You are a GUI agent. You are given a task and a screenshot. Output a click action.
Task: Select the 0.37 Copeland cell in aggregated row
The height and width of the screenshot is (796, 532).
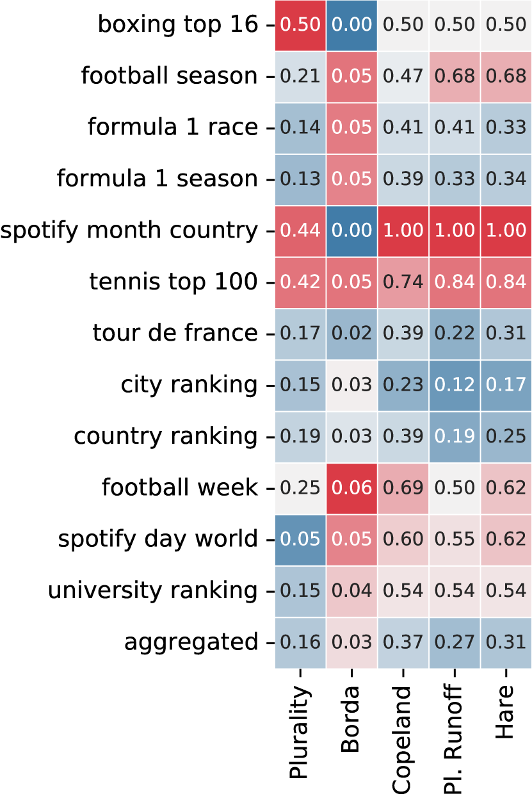pos(403,642)
